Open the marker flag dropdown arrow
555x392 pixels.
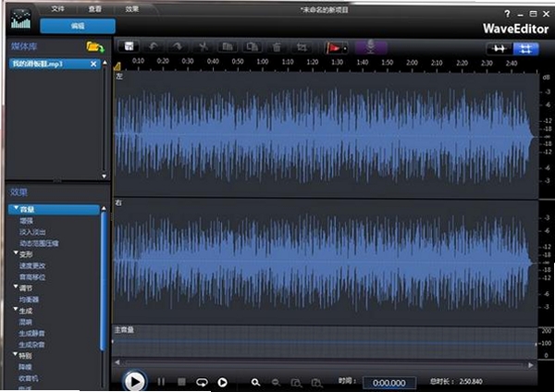click(345, 48)
